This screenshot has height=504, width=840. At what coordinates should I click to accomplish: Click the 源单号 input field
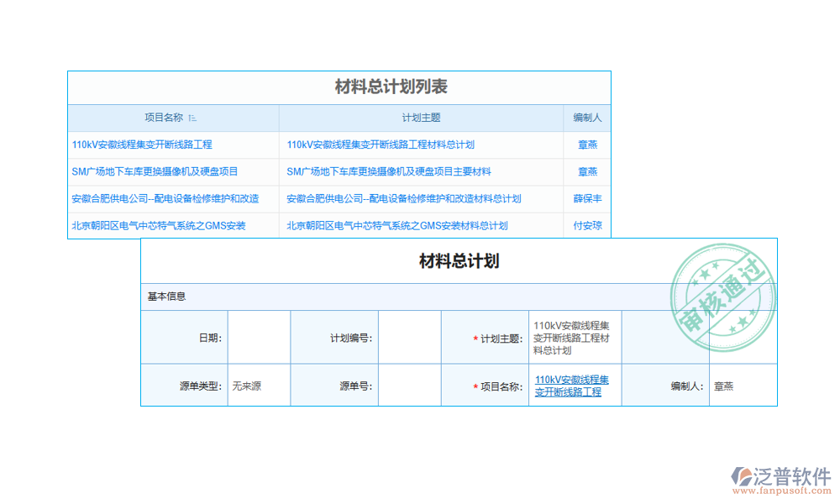tap(410, 385)
